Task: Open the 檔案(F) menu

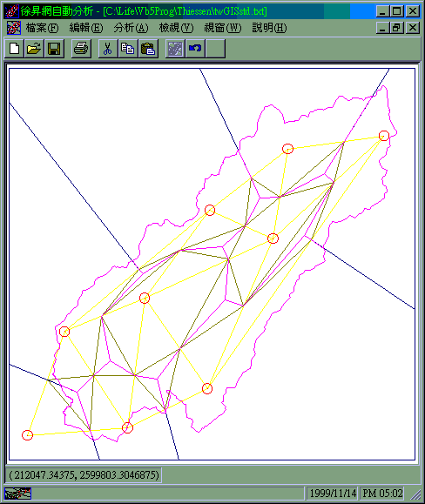Action: (x=42, y=28)
